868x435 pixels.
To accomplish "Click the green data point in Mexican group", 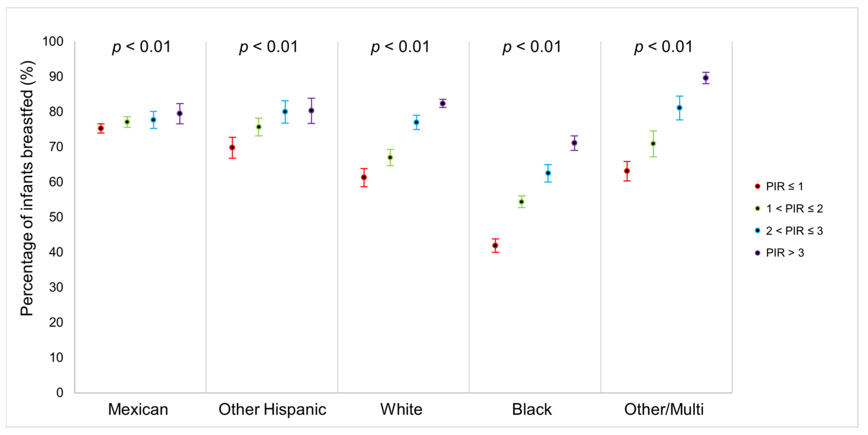I will (127, 122).
